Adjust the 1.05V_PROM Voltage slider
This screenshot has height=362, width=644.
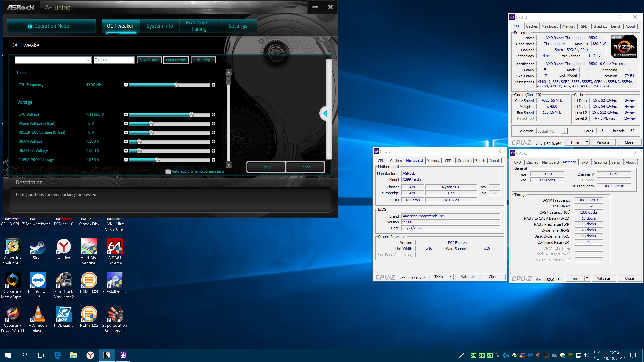(x=157, y=160)
